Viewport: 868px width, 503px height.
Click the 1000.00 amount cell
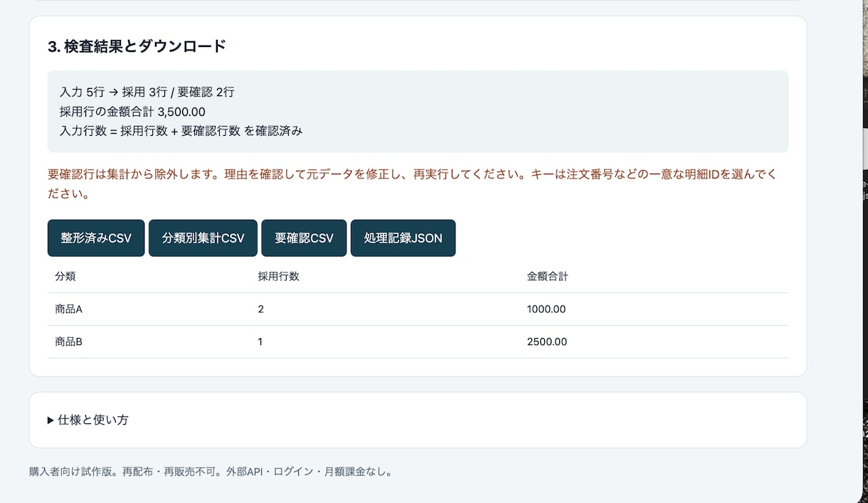546,309
